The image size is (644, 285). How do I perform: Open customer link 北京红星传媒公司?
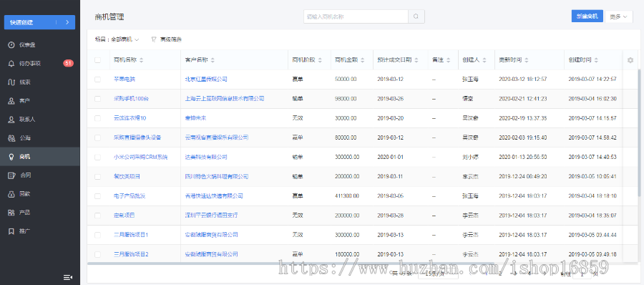click(206, 79)
